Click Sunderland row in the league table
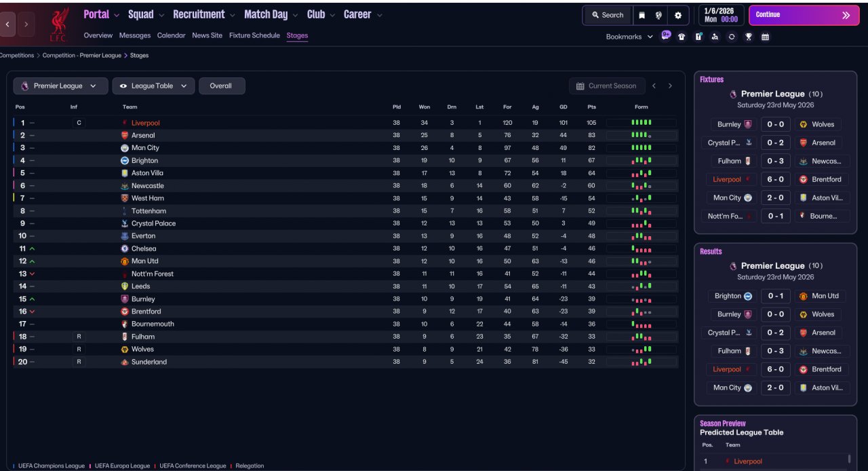868x471 pixels. (x=345, y=362)
